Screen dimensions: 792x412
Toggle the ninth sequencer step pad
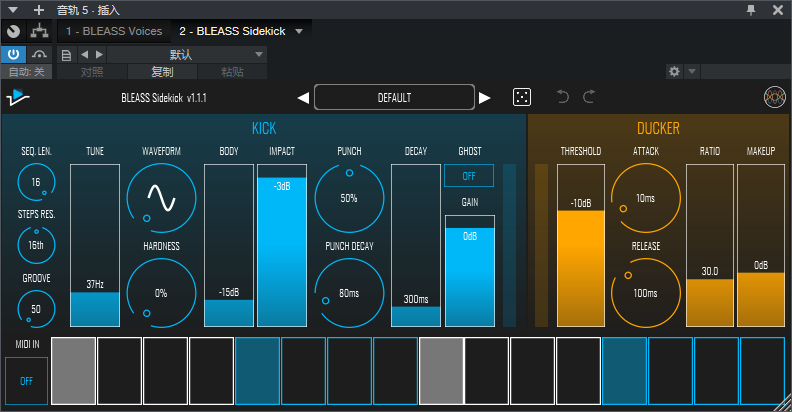pyautogui.click(x=441, y=371)
